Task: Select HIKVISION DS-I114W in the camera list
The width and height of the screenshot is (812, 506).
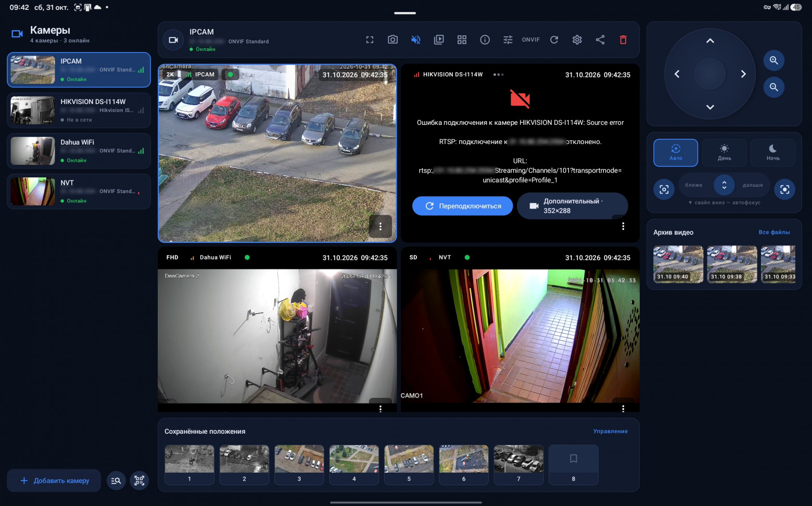Action: (79, 110)
